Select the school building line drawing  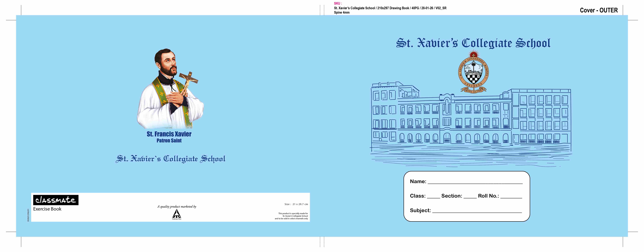pyautogui.click(x=471, y=124)
